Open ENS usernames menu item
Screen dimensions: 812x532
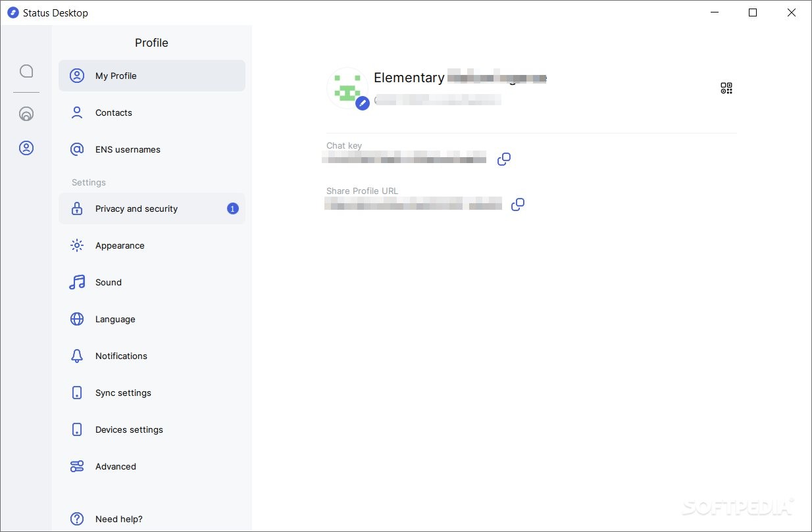(x=152, y=149)
